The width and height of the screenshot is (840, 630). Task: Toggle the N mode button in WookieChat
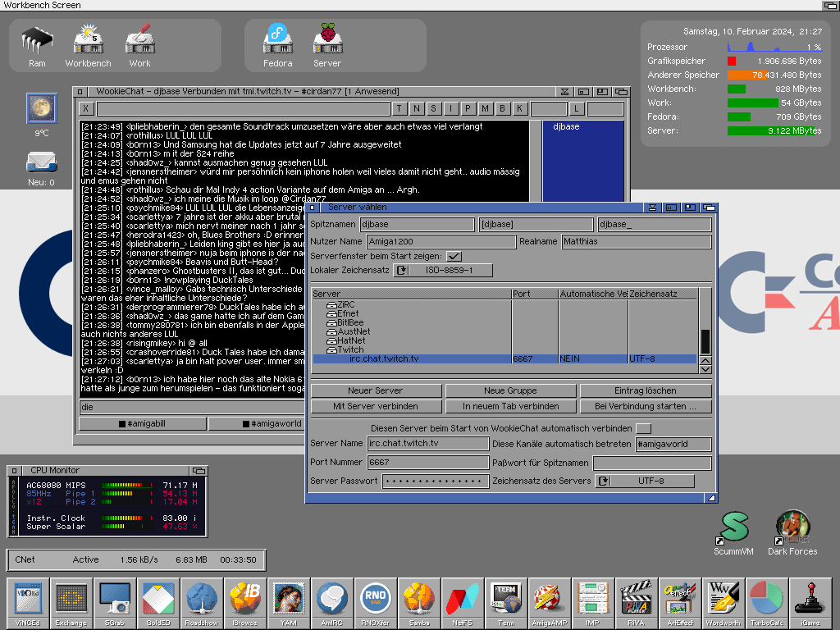click(x=416, y=109)
